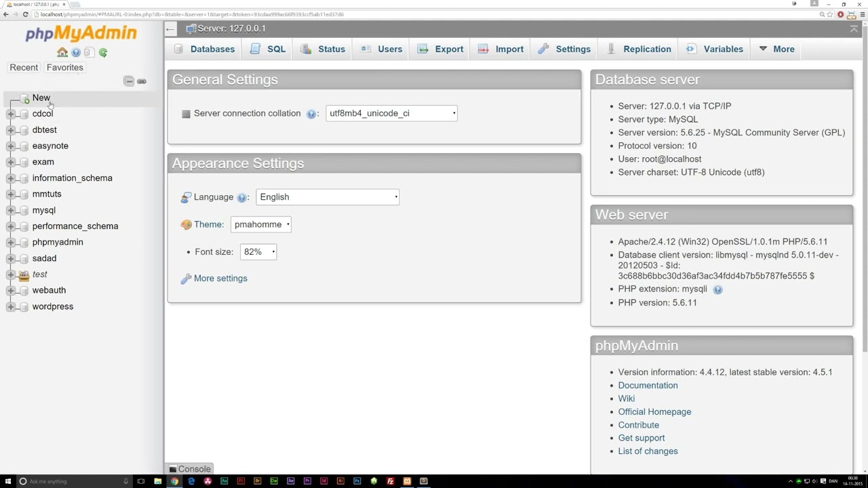Go to phpMyAdmin home via house icon
The width and height of the screenshot is (868, 488).
(x=62, y=53)
